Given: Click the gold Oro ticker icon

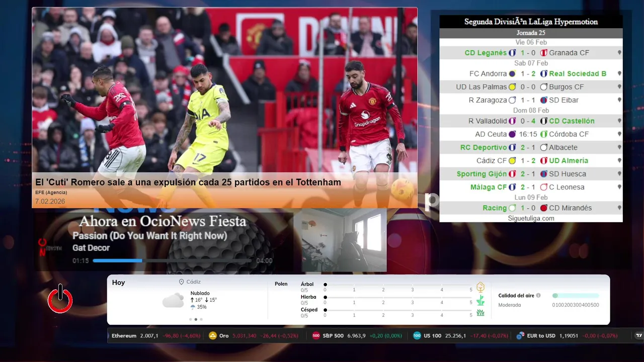Looking at the screenshot, I should pyautogui.click(x=213, y=336).
